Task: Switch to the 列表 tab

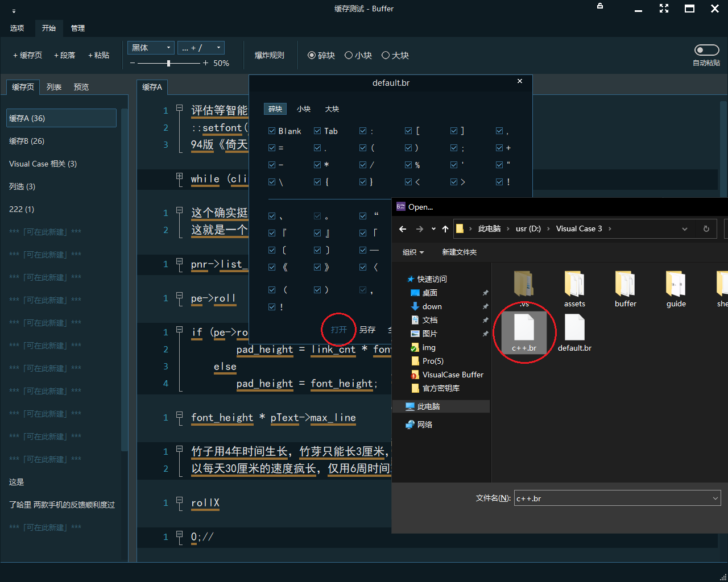Action: pos(54,87)
